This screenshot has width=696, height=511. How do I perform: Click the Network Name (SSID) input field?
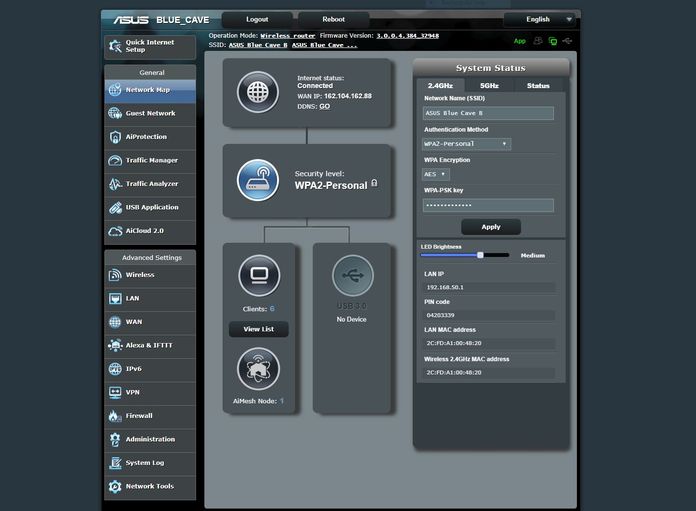[x=488, y=113]
